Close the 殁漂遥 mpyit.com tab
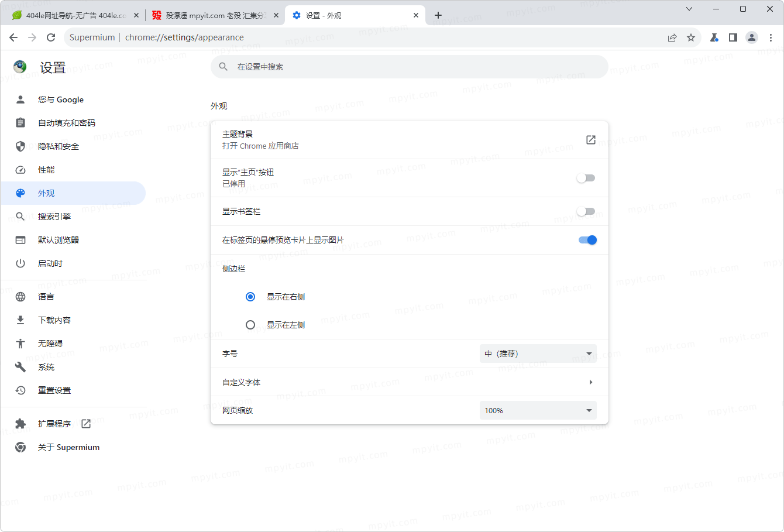This screenshot has width=784, height=532. click(276, 15)
